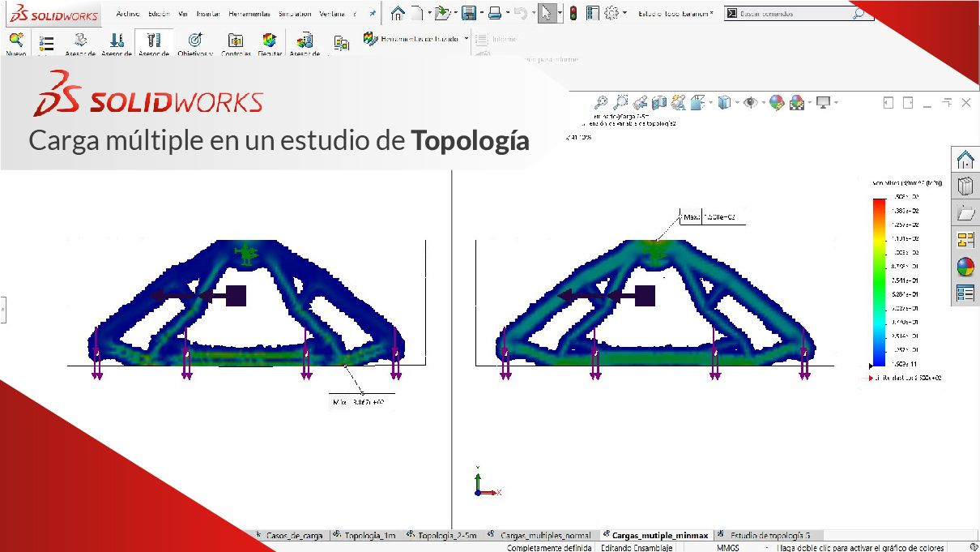The height and width of the screenshot is (552, 980).
Task: Open the Edición menu
Action: [x=159, y=14]
